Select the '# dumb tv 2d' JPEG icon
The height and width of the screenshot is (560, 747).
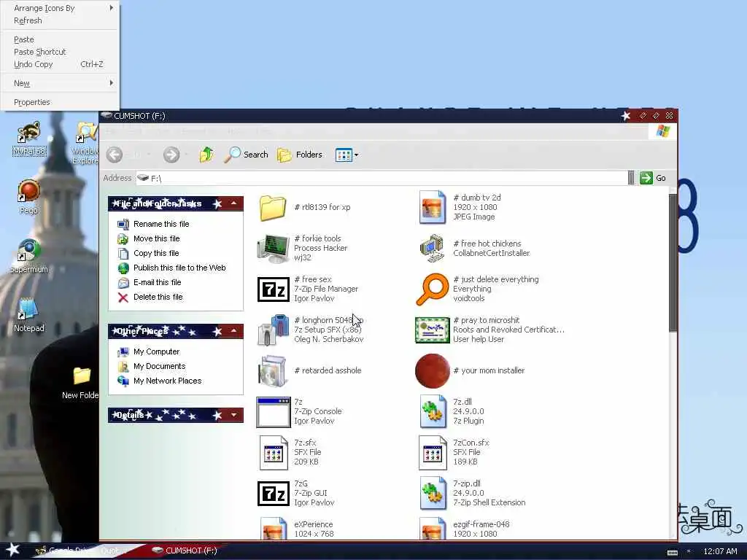coord(432,207)
